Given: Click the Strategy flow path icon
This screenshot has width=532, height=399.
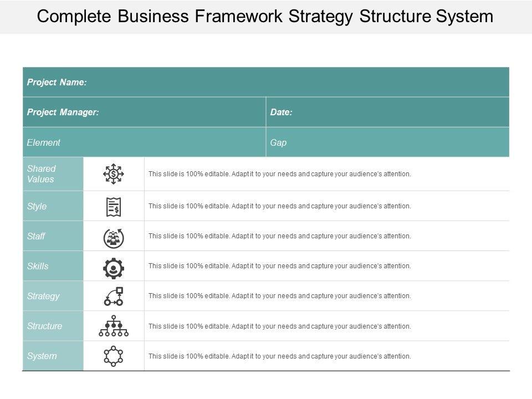Looking at the screenshot, I should 114,296.
